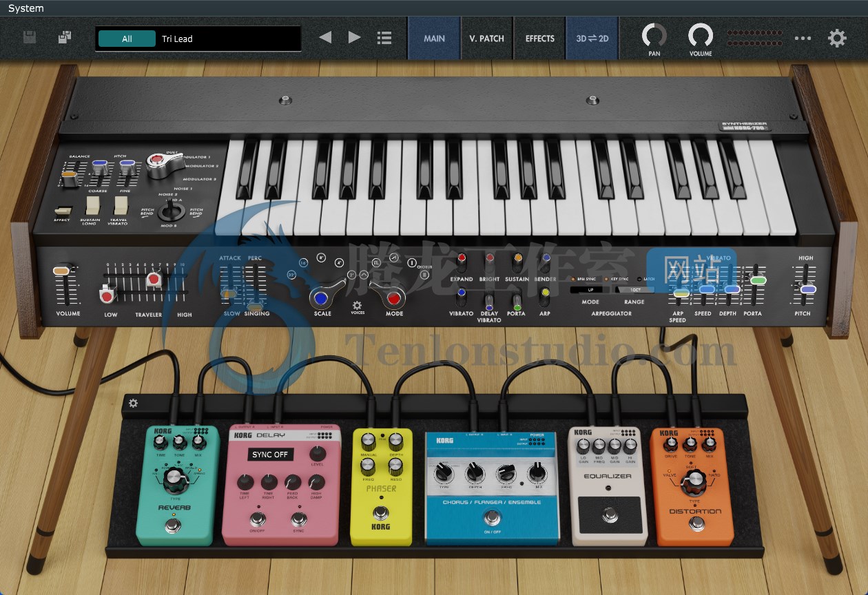Click the save preset floppy disk icon
The width and height of the screenshot is (868, 595).
click(30, 37)
